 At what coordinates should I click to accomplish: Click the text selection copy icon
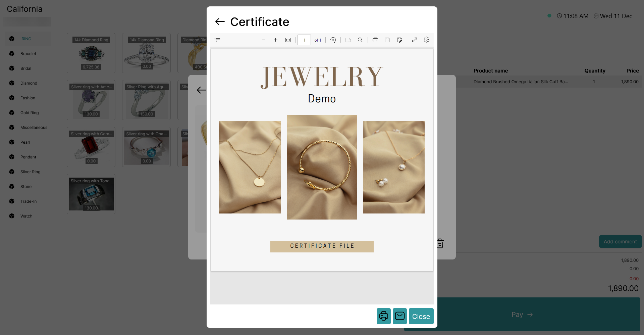pos(348,40)
